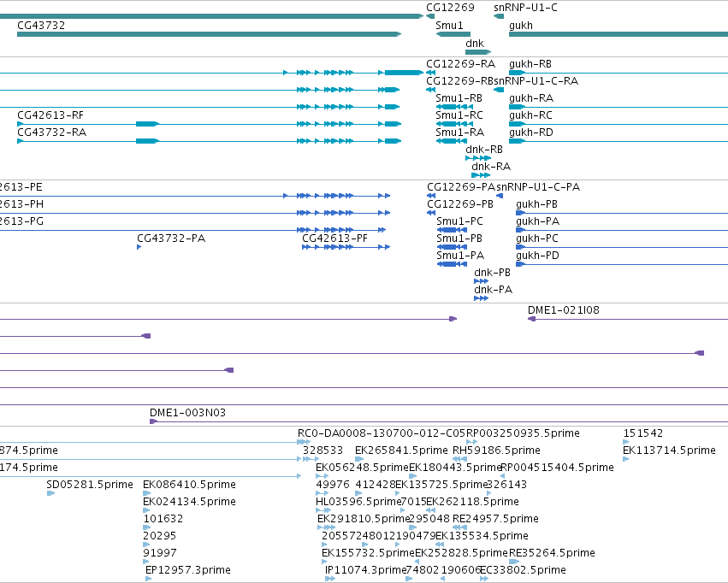Select RE35264.5prime EST label
Image resolution: width=728 pixels, height=583 pixels.
pyautogui.click(x=552, y=553)
